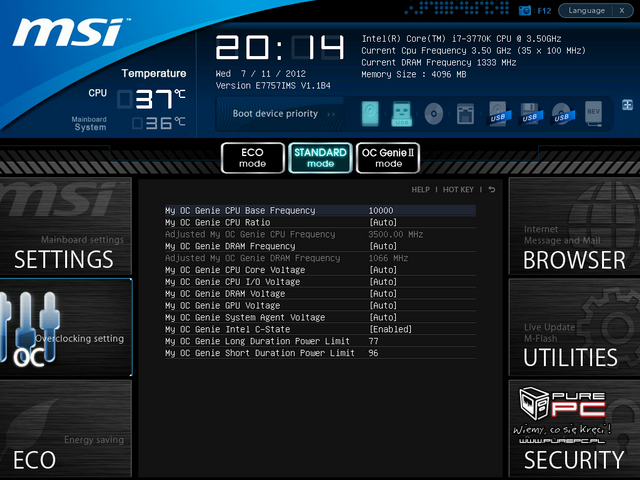The image size is (640, 480).
Task: Open the OC overclocking setting panel
Action: [66, 327]
